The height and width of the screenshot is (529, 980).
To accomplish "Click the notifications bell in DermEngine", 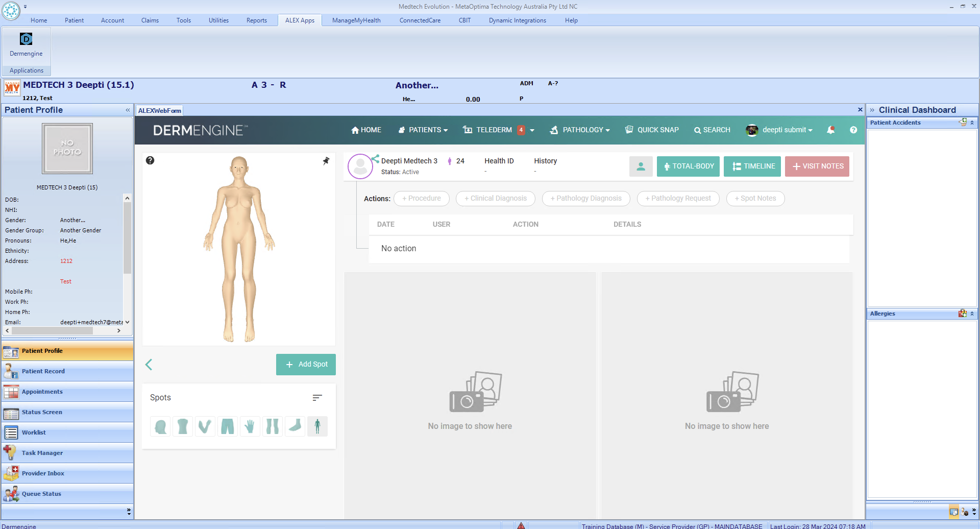I will pos(830,130).
